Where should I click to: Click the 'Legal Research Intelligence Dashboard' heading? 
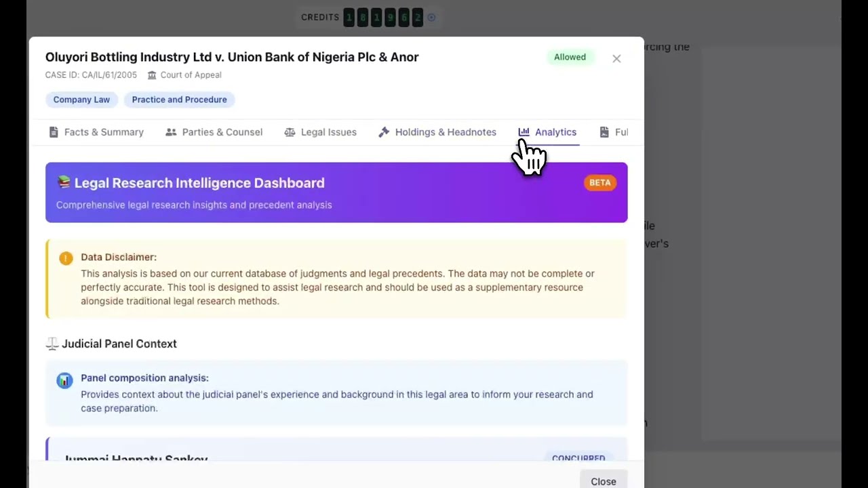pos(199,183)
